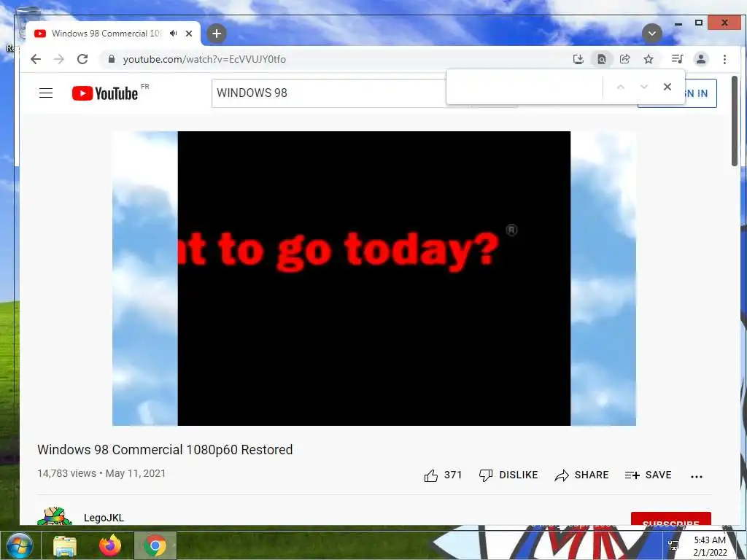Open a new browser tab

(x=216, y=34)
